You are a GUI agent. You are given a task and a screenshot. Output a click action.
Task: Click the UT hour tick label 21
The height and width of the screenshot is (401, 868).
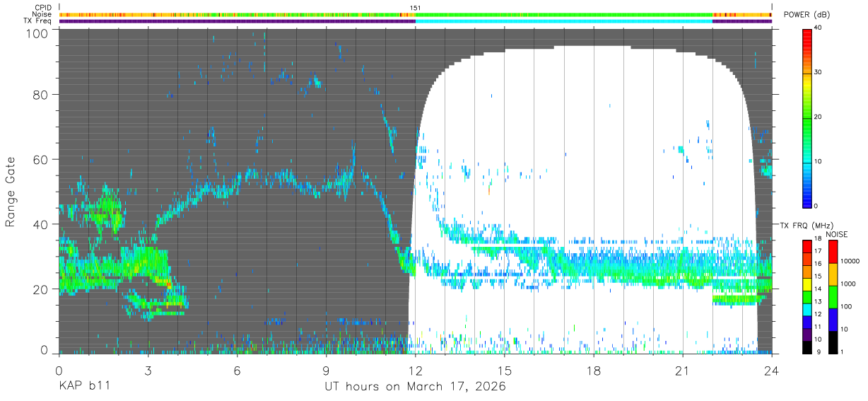pos(683,369)
